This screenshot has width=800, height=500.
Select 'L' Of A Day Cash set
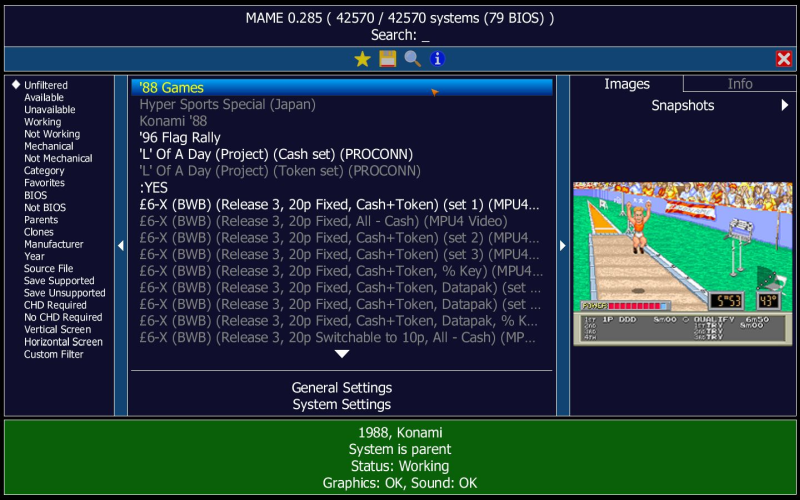tap(342, 154)
